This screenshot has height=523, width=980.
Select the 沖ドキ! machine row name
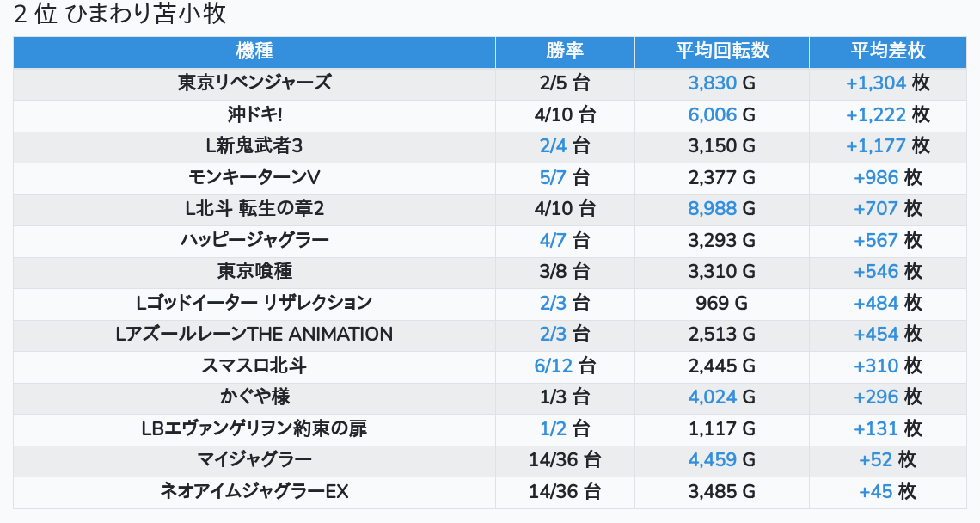pyautogui.click(x=254, y=114)
